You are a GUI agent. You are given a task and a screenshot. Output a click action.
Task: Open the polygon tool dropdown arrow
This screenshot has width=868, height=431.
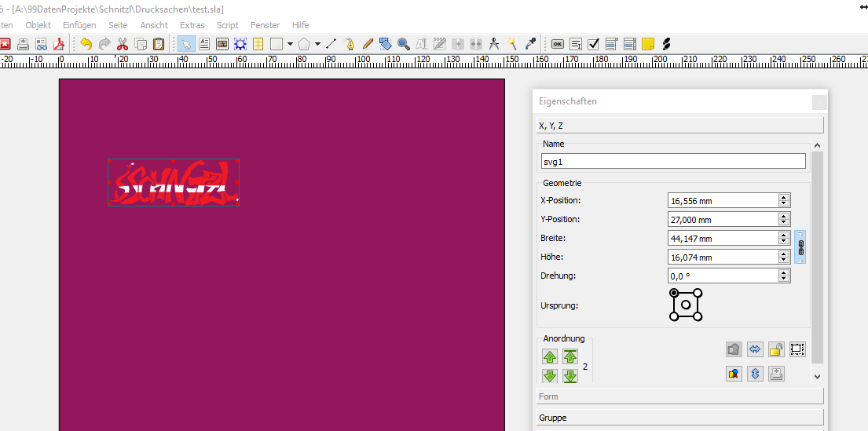pyautogui.click(x=317, y=44)
